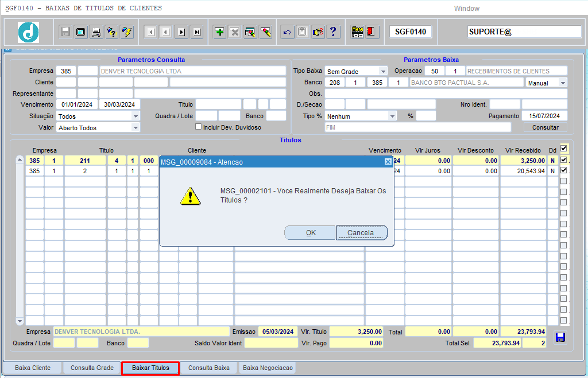
Task: Open the Baixa Negociacao tab
Action: (x=267, y=368)
